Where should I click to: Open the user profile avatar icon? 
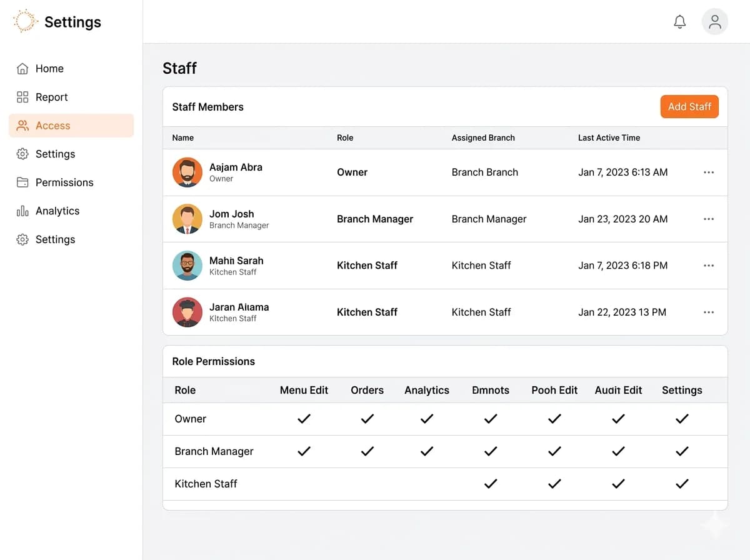(x=715, y=22)
